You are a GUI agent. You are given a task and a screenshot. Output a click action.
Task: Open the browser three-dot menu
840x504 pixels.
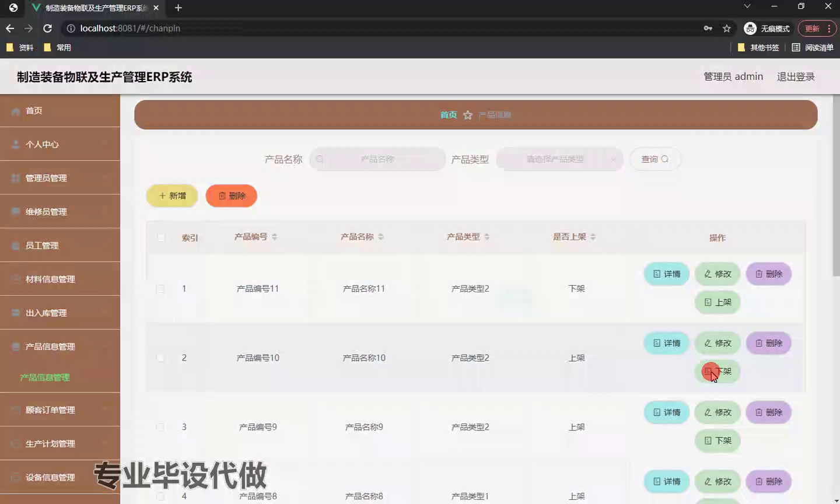(829, 28)
